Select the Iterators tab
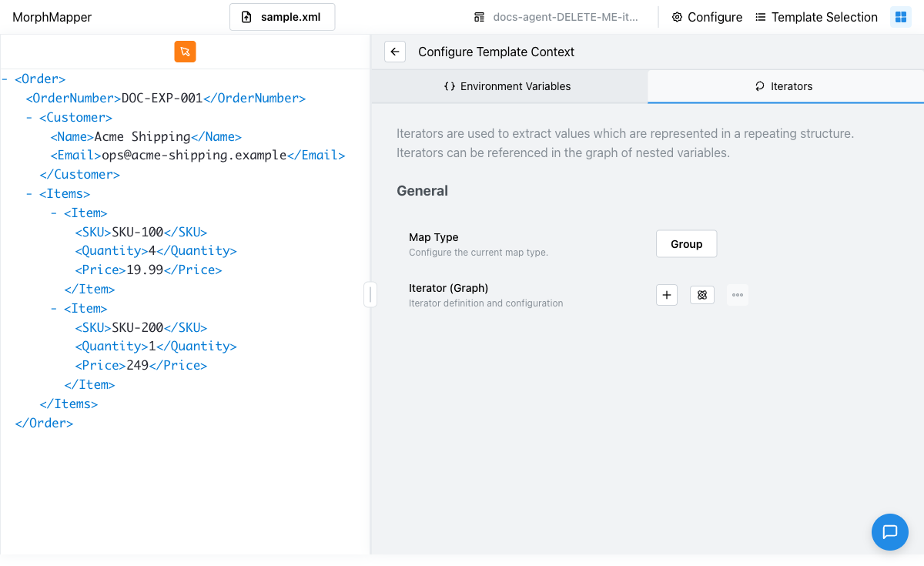Image resolution: width=924 pixels, height=566 pixels. point(785,86)
